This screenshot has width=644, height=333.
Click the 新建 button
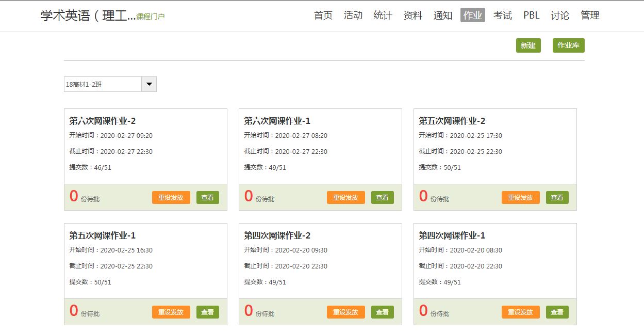[x=528, y=45]
